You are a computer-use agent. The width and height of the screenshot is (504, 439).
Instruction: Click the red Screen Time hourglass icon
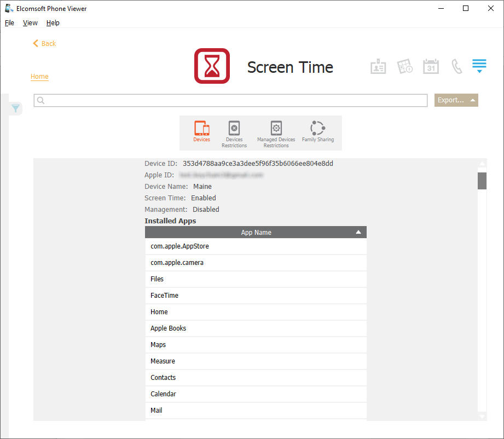click(212, 66)
